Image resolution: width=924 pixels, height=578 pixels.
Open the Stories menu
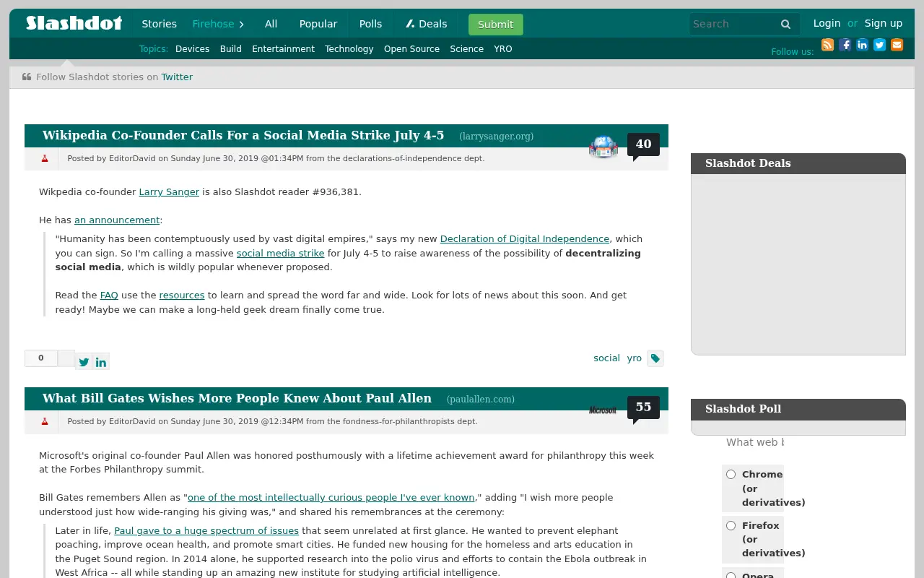tap(159, 24)
